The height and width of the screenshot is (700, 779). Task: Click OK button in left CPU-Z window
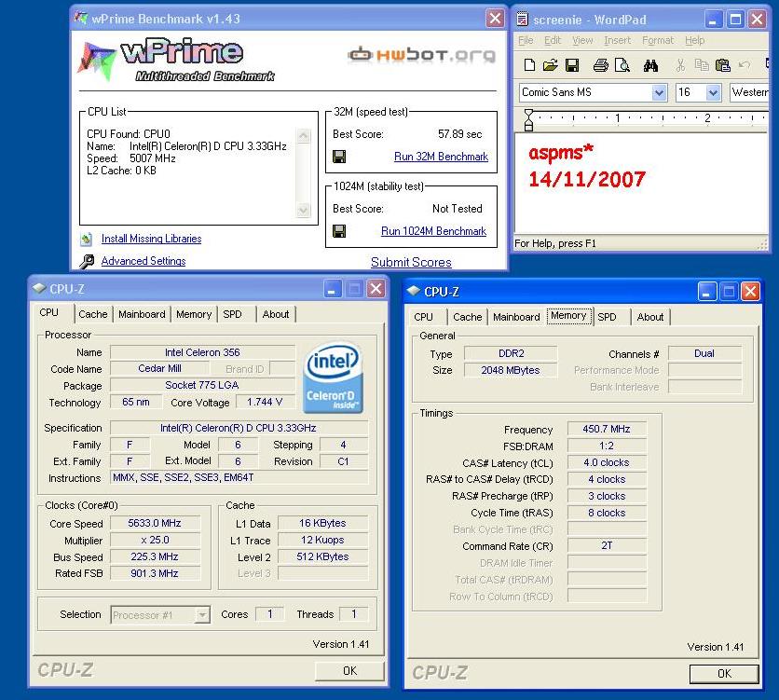tap(349, 671)
